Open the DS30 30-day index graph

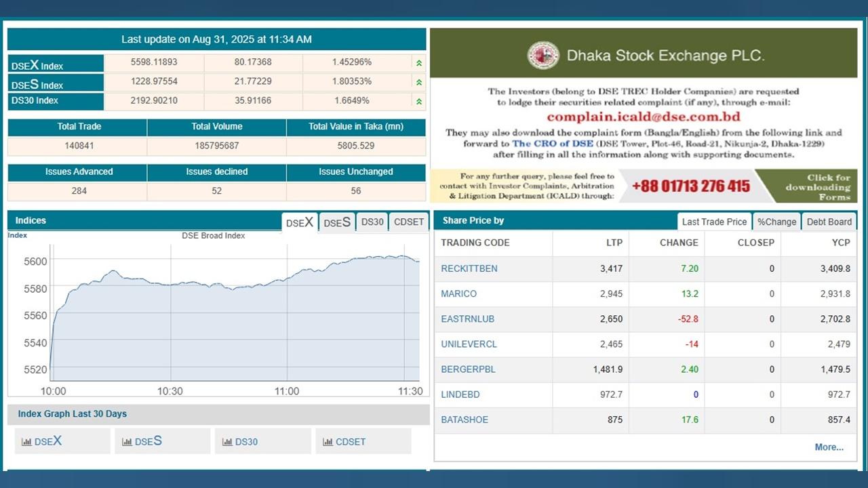262,441
